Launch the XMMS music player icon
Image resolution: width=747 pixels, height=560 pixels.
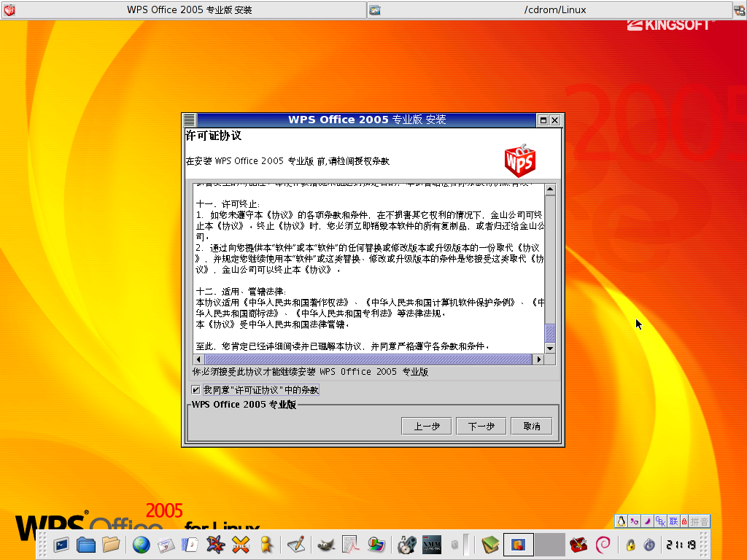coord(432,544)
